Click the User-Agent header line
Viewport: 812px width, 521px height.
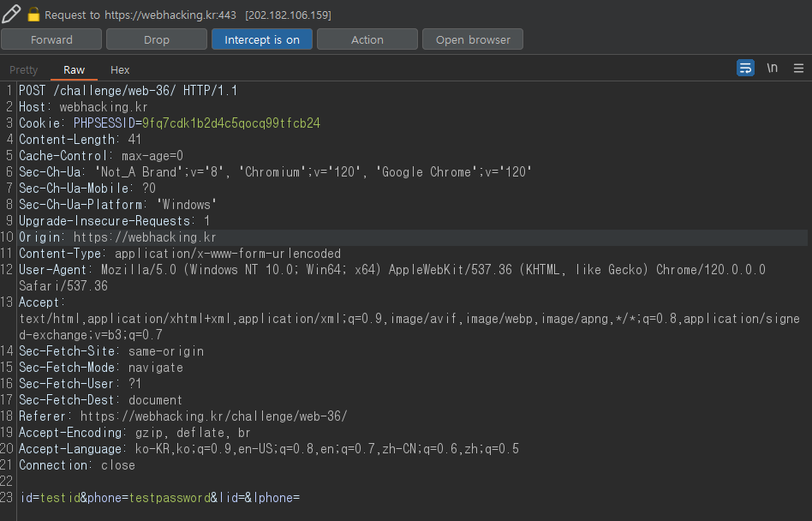pos(392,270)
